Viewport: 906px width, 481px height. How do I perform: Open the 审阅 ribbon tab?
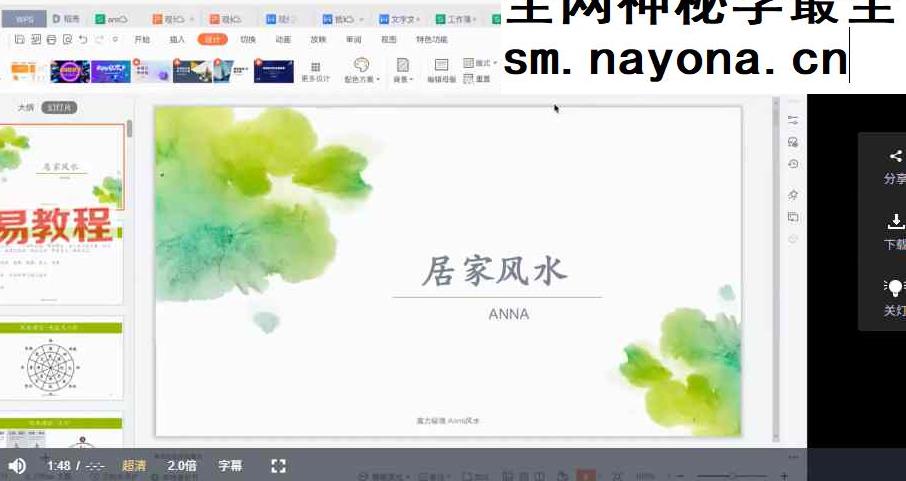pyautogui.click(x=354, y=39)
